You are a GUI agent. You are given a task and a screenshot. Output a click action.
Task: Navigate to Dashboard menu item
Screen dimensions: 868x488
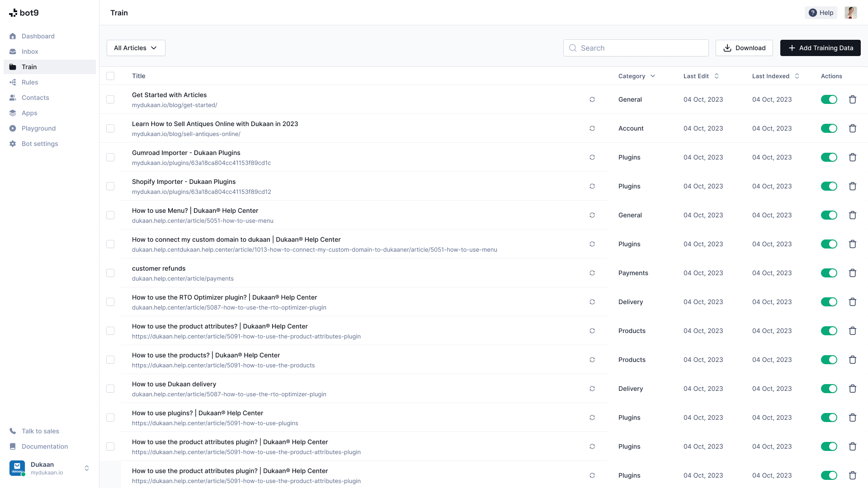point(38,36)
